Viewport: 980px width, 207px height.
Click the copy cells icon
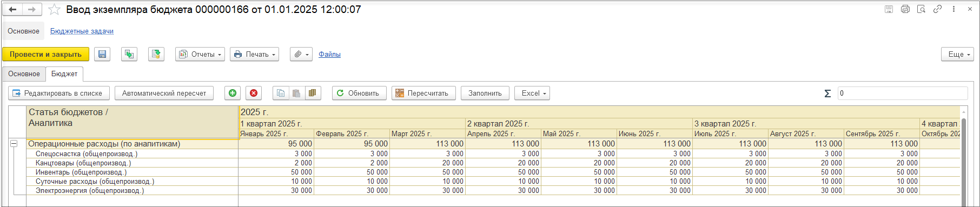click(281, 93)
